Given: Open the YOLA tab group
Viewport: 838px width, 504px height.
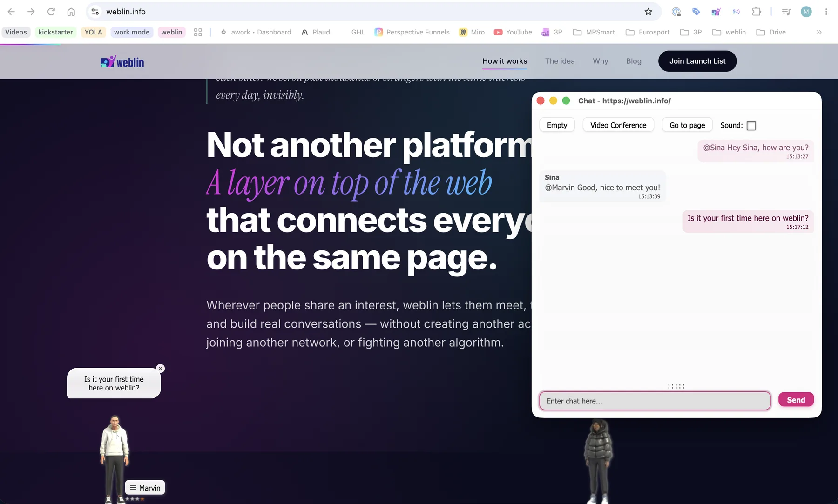Looking at the screenshot, I should pos(93,32).
